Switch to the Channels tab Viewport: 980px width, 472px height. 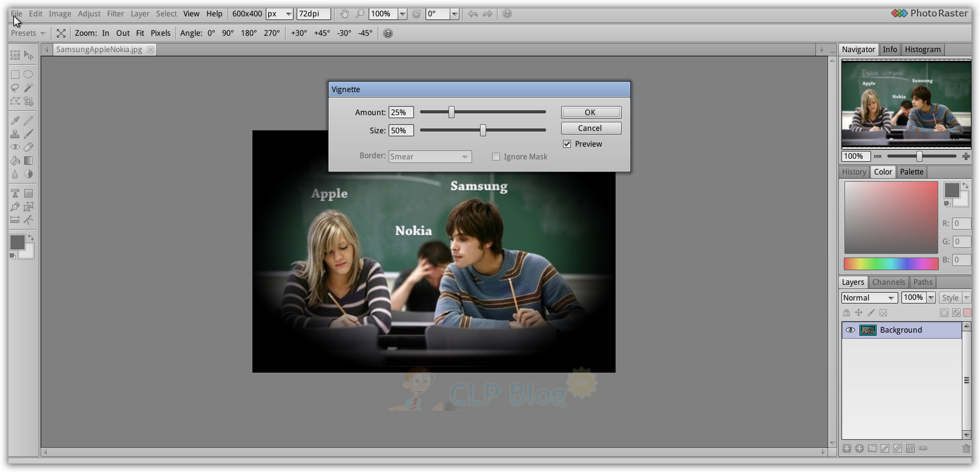[x=888, y=283]
